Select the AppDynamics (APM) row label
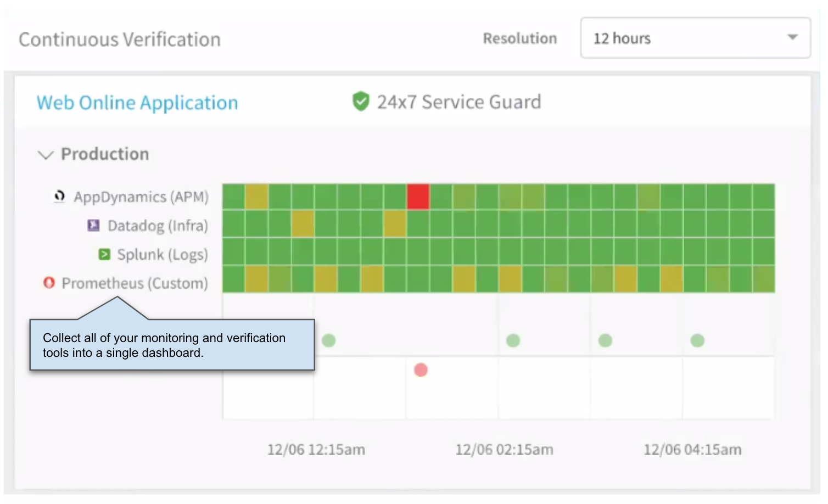828x504 pixels. 141,197
